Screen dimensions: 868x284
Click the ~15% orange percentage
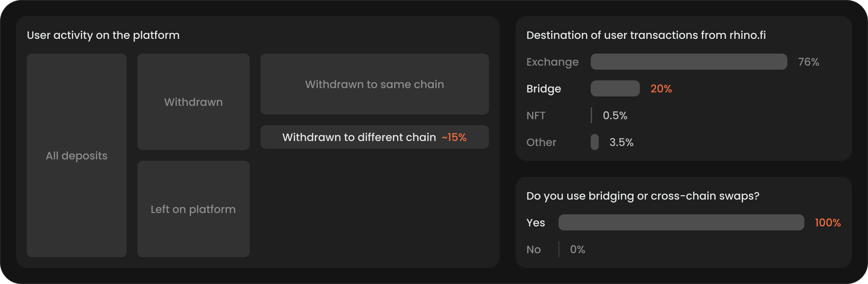coord(454,137)
